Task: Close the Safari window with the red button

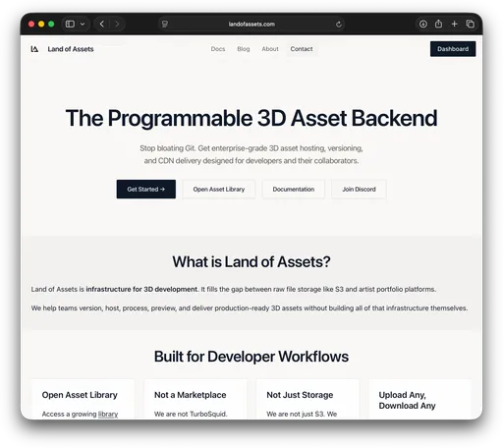Action: (x=31, y=24)
